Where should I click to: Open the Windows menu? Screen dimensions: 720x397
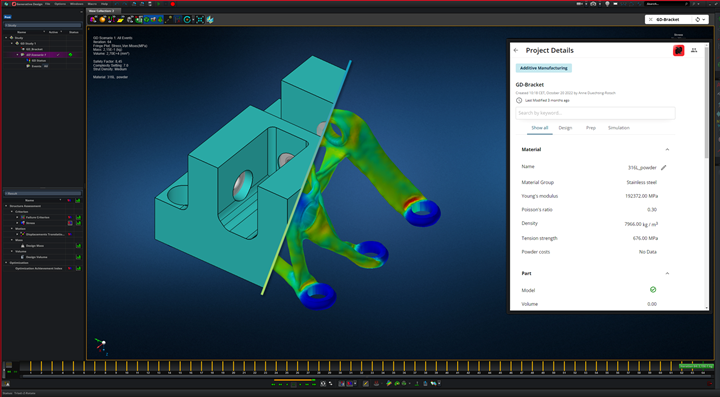[x=77, y=4]
